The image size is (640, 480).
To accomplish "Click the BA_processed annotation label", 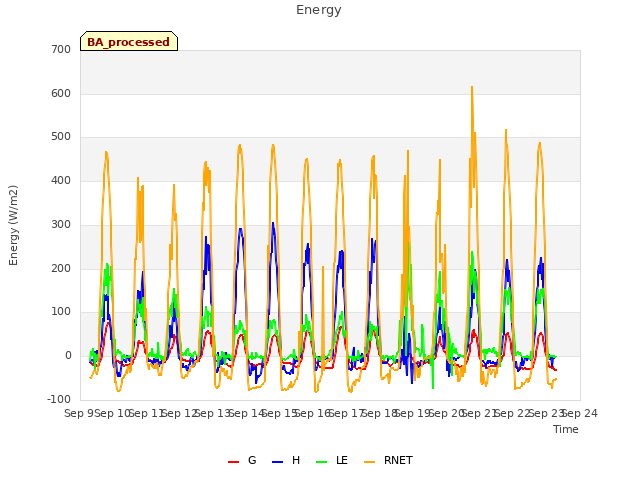I will coord(129,42).
